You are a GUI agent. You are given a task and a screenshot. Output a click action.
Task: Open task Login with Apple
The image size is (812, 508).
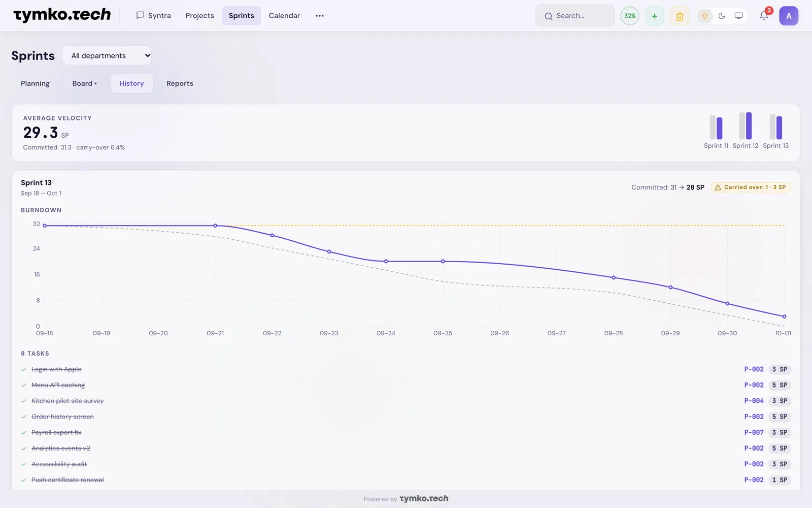(56, 369)
